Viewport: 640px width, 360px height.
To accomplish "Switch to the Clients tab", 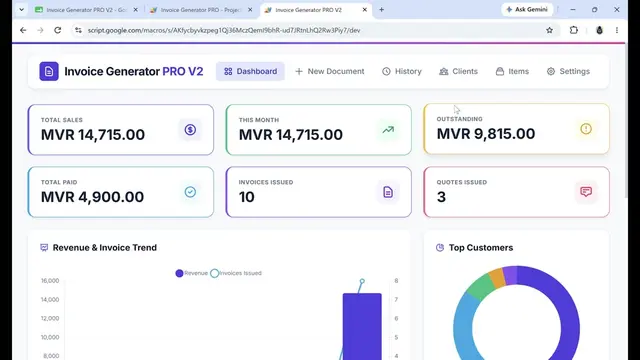I will [458, 71].
